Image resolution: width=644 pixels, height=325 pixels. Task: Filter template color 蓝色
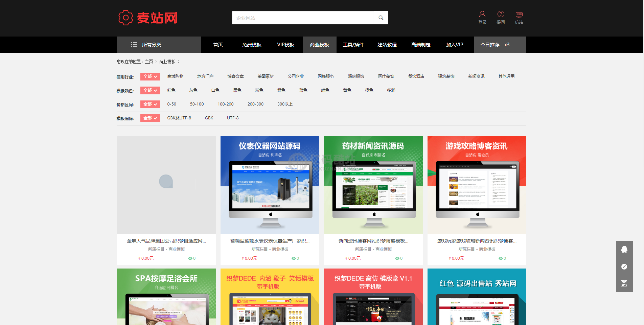(x=303, y=90)
